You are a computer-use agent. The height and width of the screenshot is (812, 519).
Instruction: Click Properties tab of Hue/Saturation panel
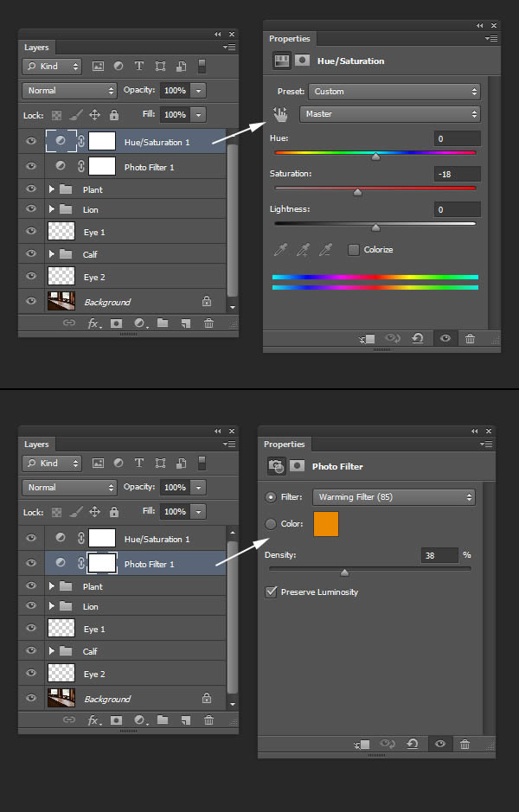pos(290,38)
